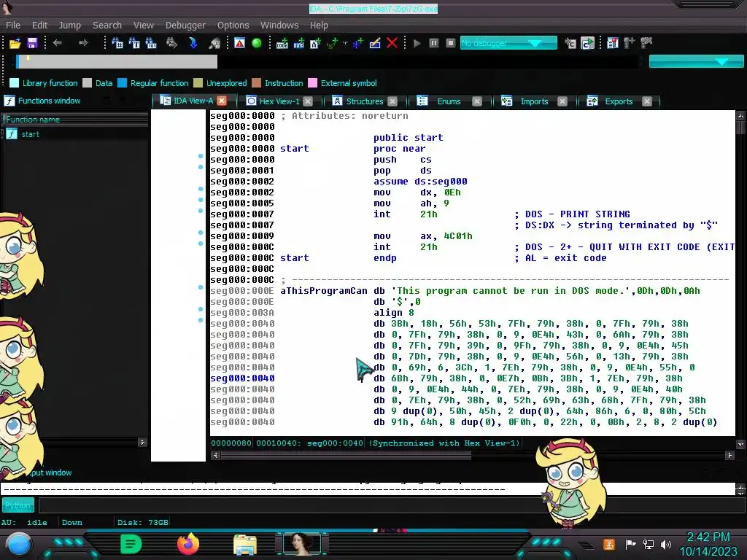Click the Python command input field

391,505
